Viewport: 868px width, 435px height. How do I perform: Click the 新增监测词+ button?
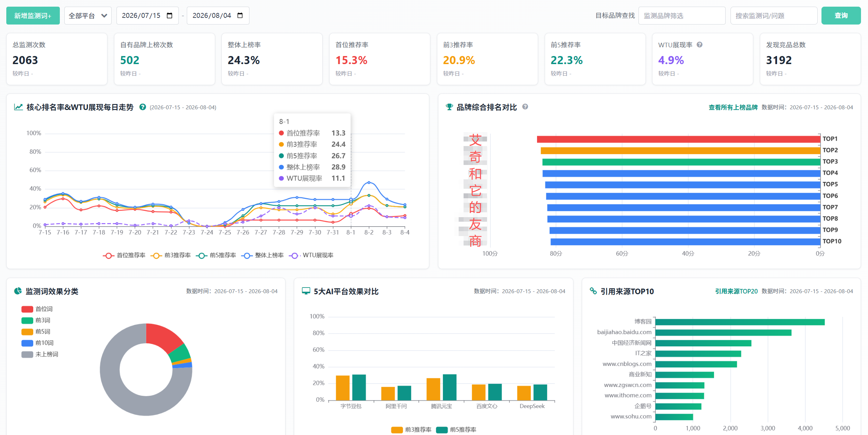pyautogui.click(x=33, y=15)
